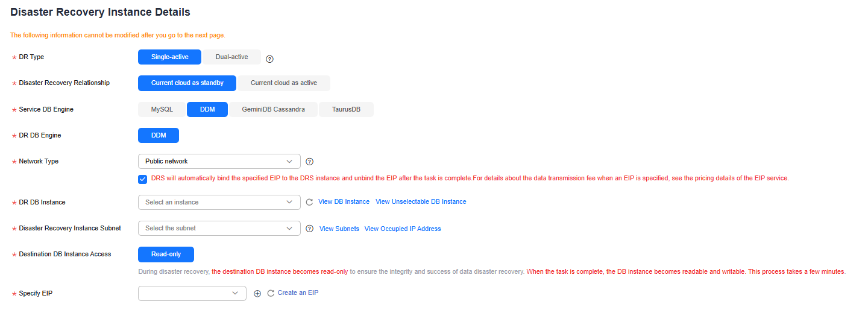Uncheck the DRS auto-bind EIP checkbox
The width and height of the screenshot is (868, 313).
[142, 179]
